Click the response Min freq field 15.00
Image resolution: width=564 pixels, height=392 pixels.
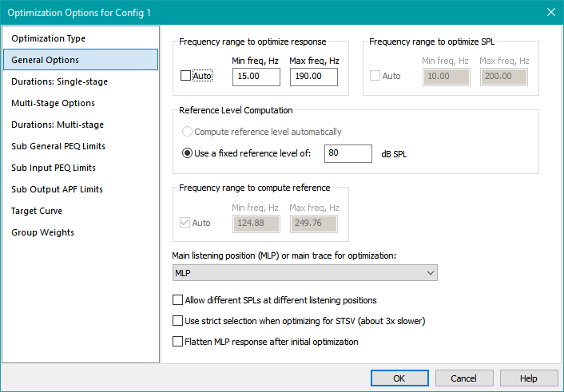coord(256,77)
